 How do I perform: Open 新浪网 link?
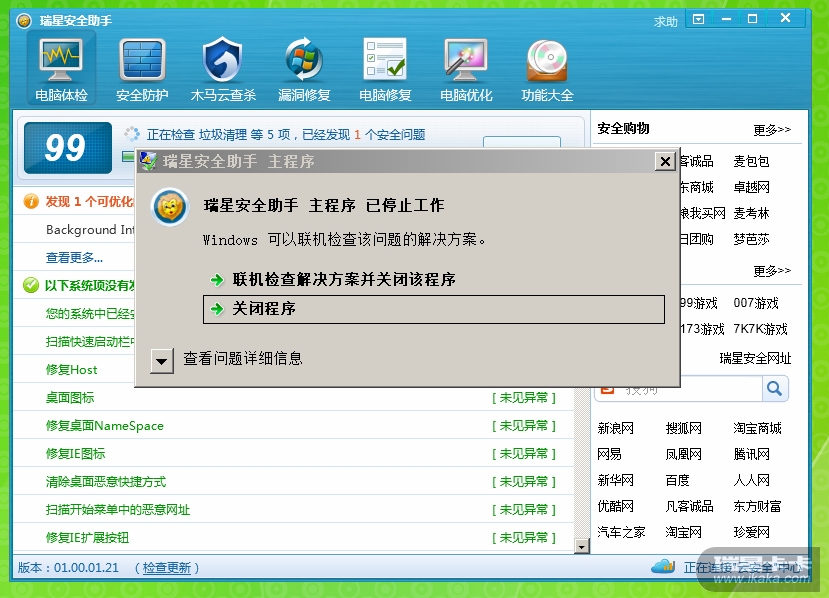click(615, 428)
